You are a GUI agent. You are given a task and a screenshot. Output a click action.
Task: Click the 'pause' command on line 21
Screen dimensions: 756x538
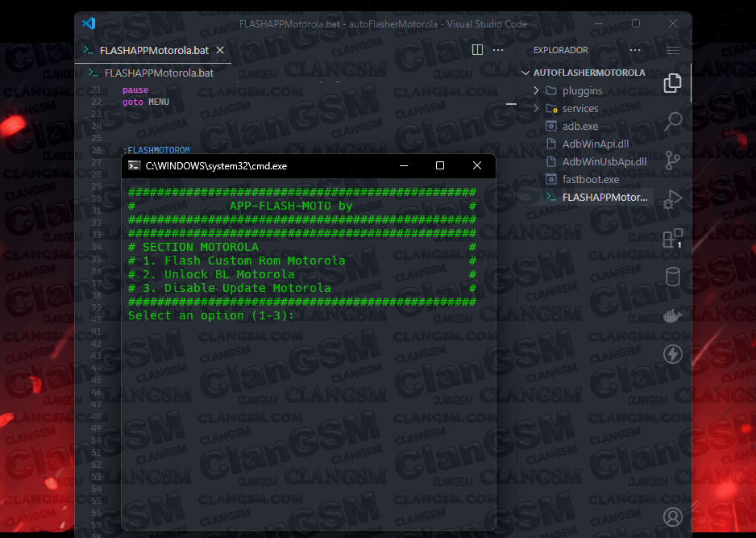coord(135,90)
